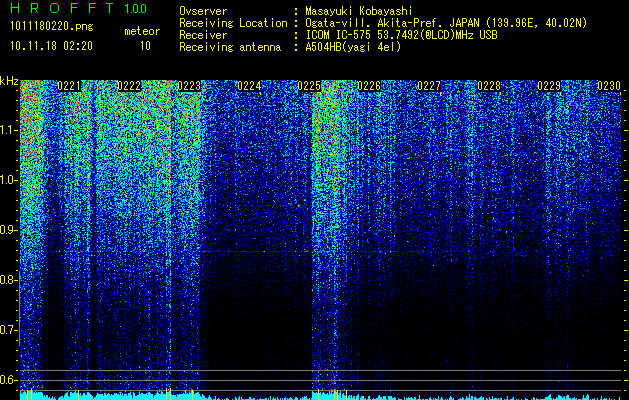Click the meteor label

click(142, 31)
